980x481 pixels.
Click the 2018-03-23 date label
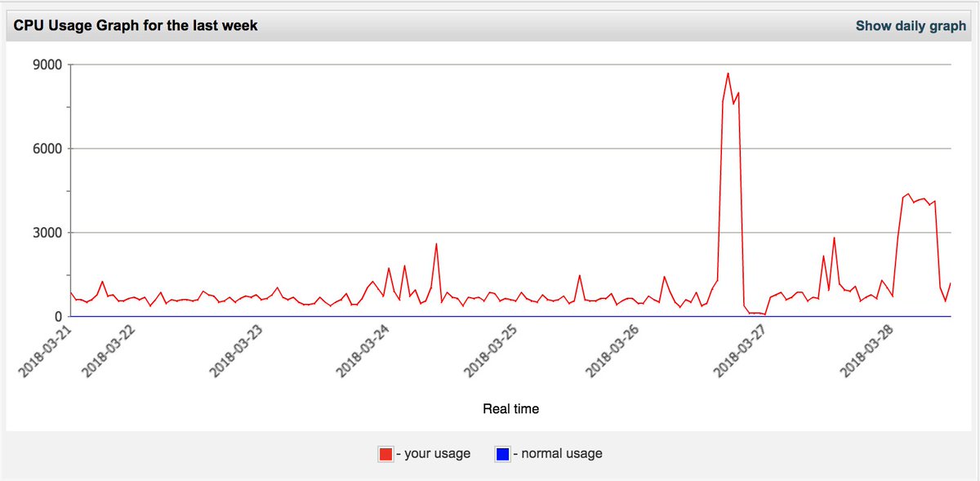[237, 353]
